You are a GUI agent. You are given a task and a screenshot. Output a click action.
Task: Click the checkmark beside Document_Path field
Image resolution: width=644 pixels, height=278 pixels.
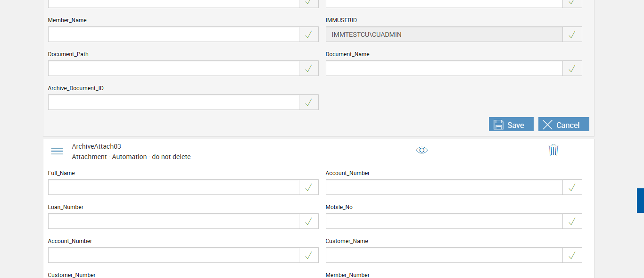tap(308, 68)
